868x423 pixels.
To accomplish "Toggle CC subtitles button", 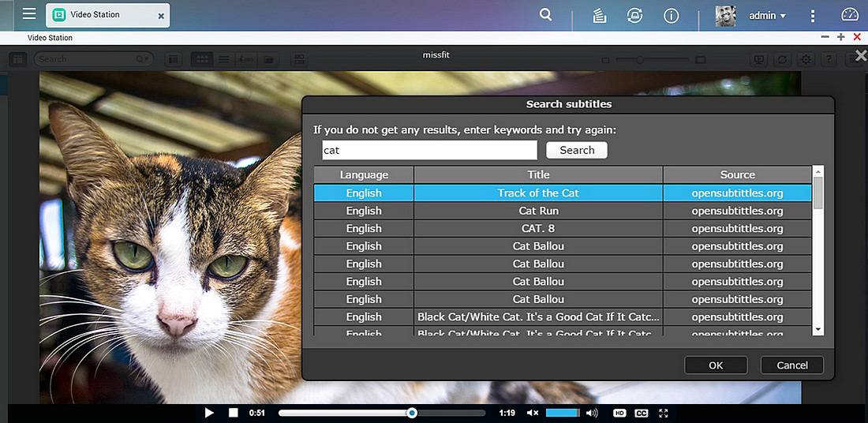I will coord(641,413).
